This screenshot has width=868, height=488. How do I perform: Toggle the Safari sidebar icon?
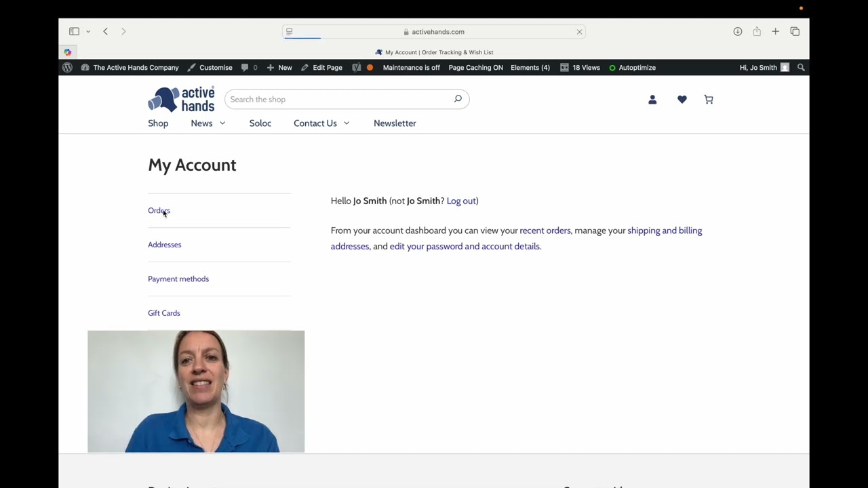(x=74, y=31)
